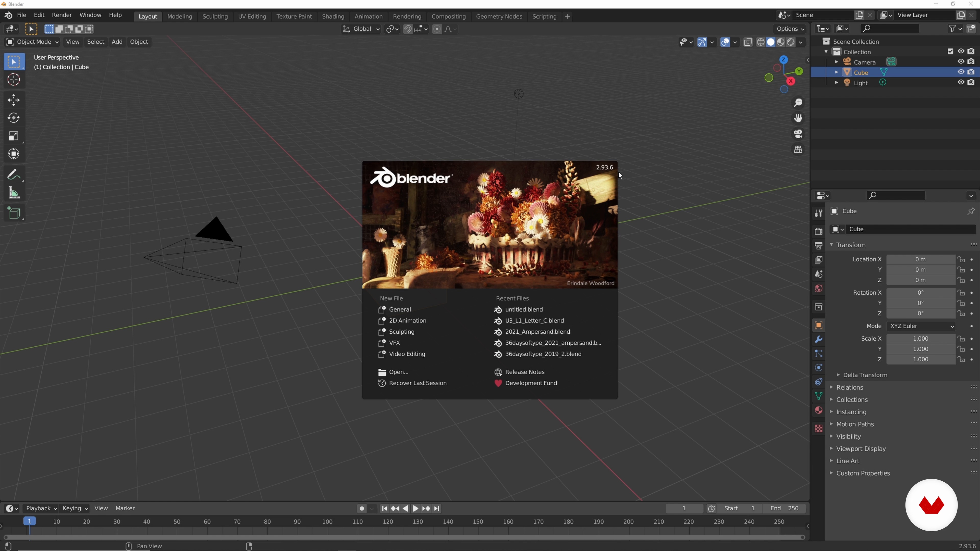Enable auto keying record button
Screen dimensions: 980x551
(361, 509)
